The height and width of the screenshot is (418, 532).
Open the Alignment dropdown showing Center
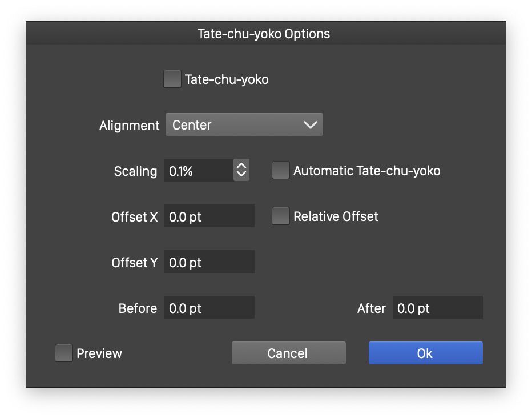click(244, 125)
